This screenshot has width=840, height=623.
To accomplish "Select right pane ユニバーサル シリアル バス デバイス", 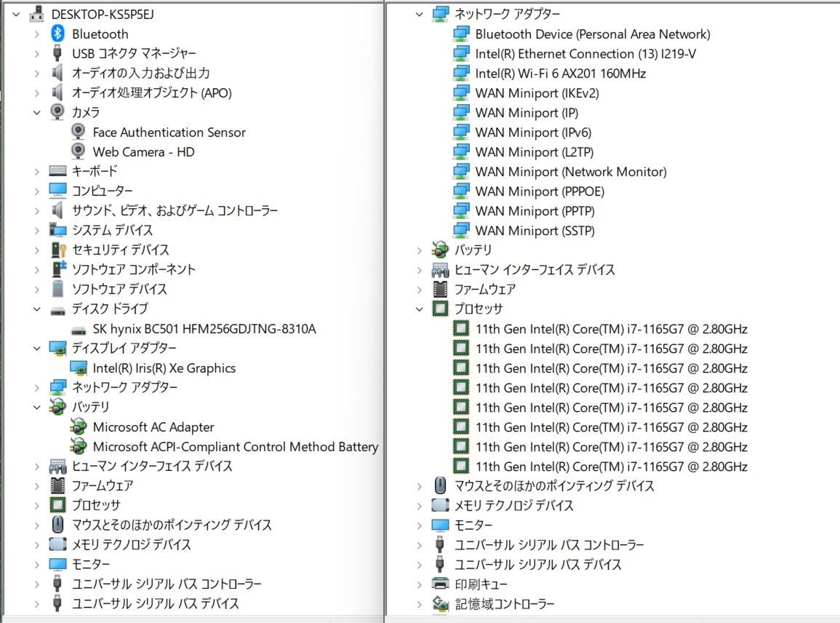I will click(x=538, y=565).
